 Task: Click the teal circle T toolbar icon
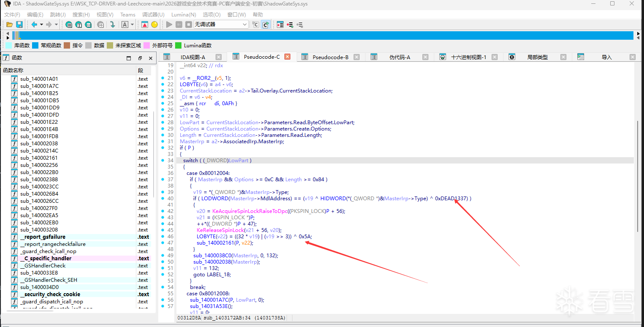79,25
